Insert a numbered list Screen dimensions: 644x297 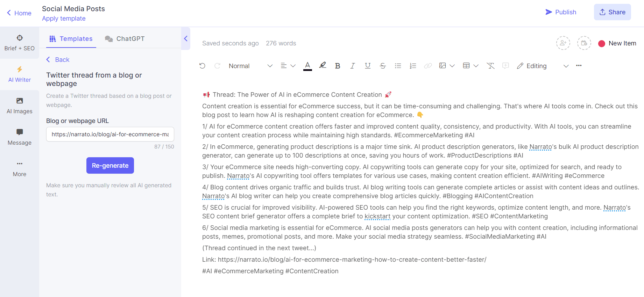[x=413, y=66]
